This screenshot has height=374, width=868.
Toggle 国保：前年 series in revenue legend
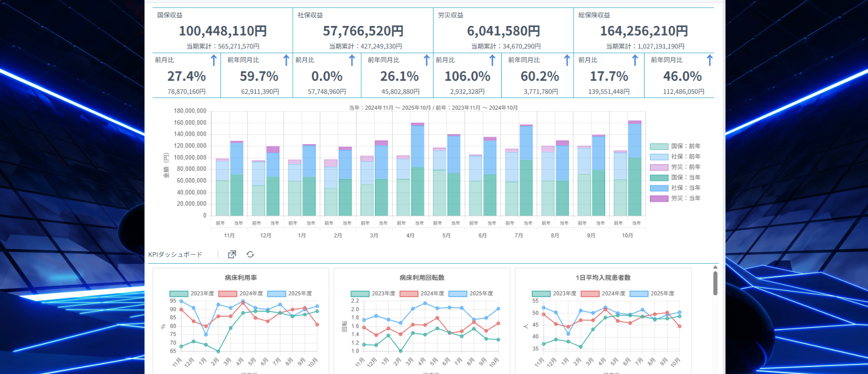(x=675, y=146)
